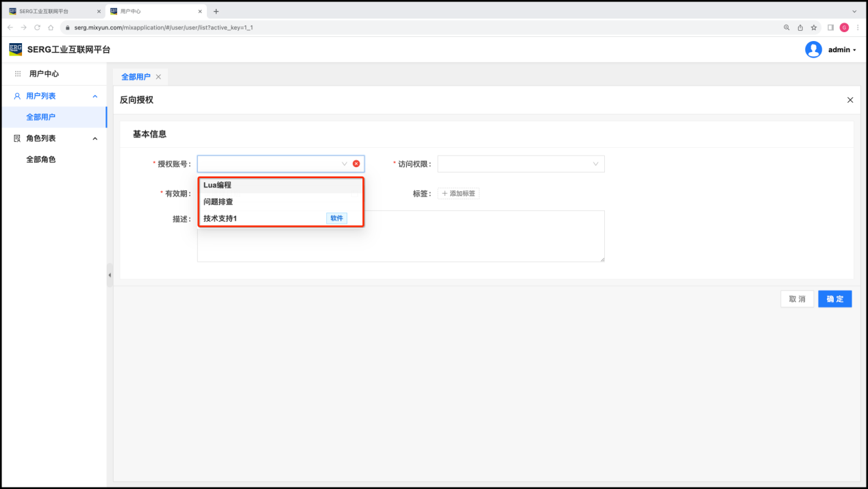The height and width of the screenshot is (489, 868).
Task: Select 问题排查 from the account list
Action: point(219,201)
